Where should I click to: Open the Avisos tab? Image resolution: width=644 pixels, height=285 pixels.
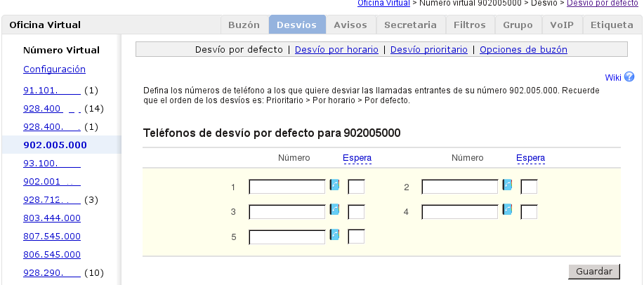point(350,25)
